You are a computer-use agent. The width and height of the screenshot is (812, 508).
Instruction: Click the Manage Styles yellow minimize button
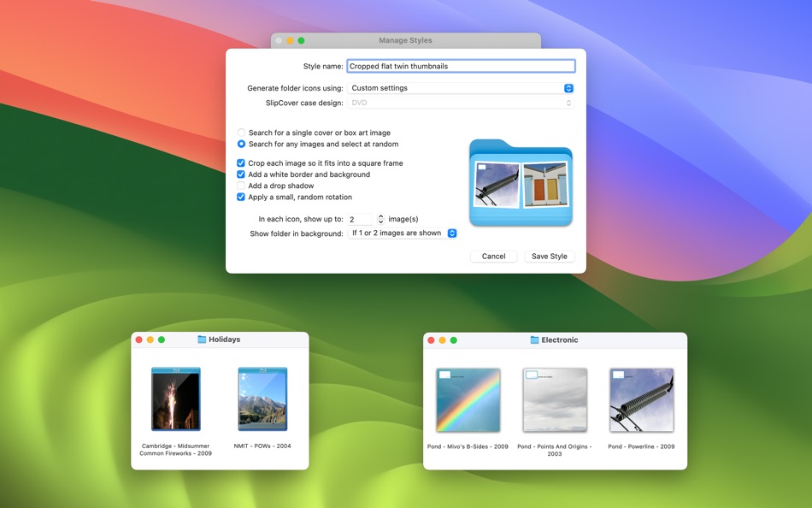pyautogui.click(x=290, y=40)
